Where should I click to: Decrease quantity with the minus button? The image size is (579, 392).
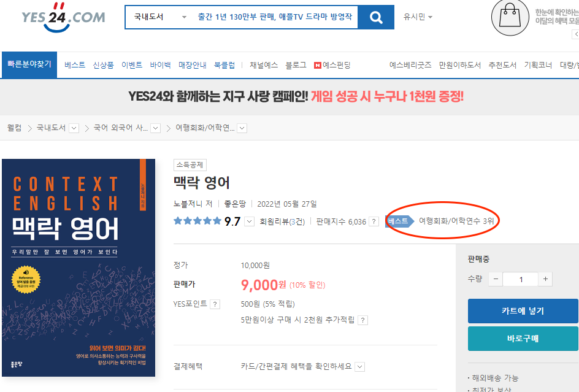click(496, 279)
